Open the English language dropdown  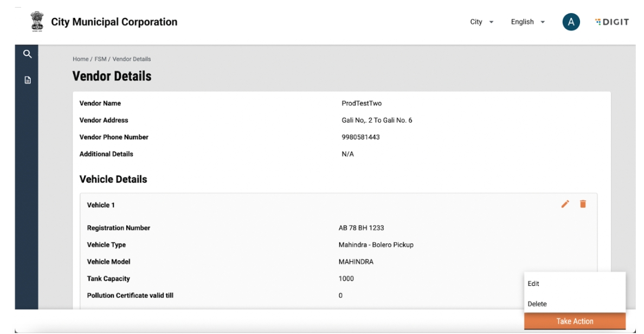pyautogui.click(x=527, y=22)
